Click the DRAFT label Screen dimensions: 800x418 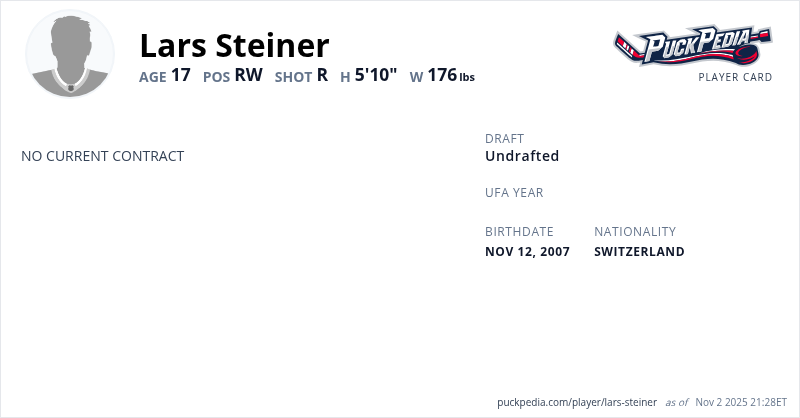pos(504,138)
